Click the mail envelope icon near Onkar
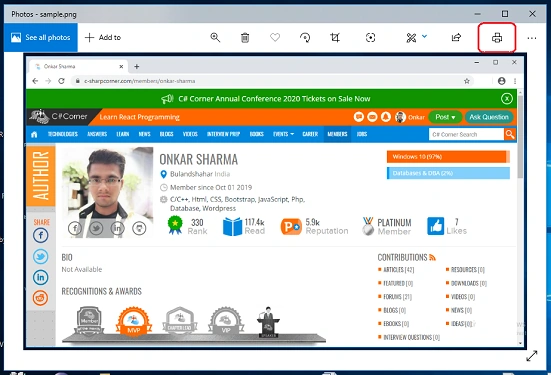The height and width of the screenshot is (375, 551). tap(372, 117)
